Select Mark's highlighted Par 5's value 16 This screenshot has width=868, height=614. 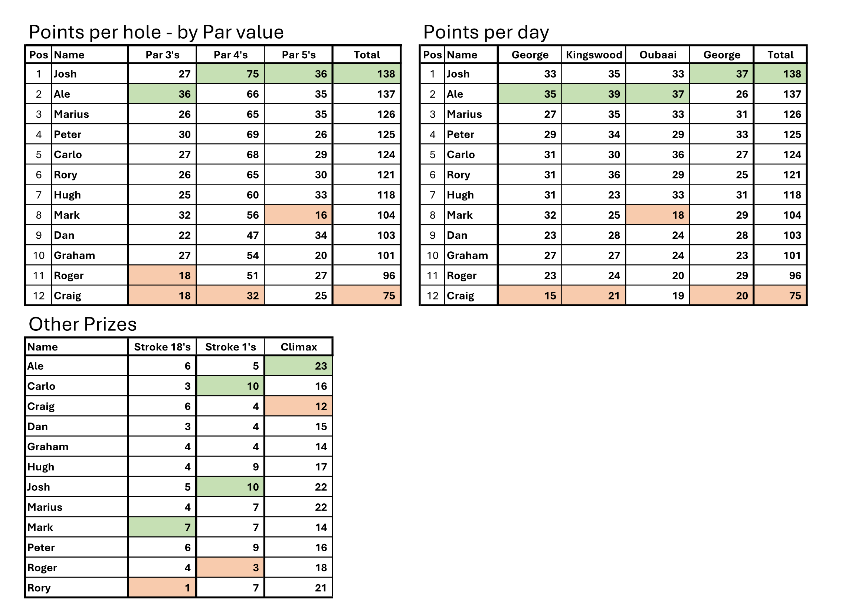click(298, 215)
